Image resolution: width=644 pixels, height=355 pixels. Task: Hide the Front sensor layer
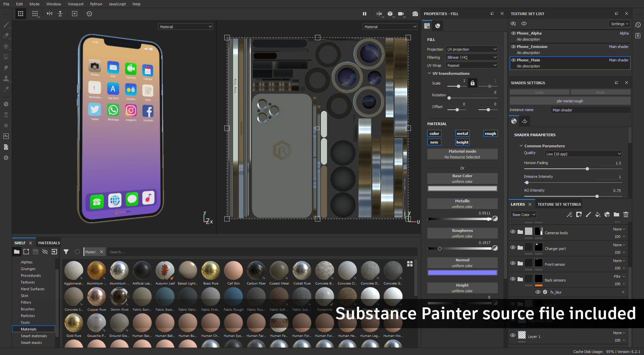513,263
